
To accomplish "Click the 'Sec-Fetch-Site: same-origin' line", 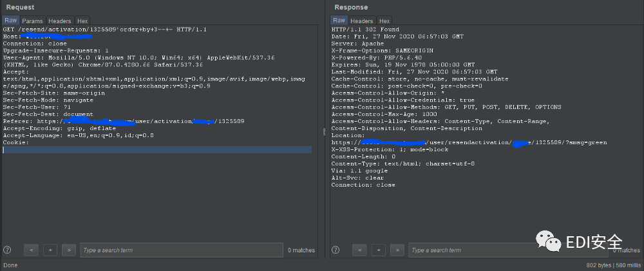I will pos(54,93).
